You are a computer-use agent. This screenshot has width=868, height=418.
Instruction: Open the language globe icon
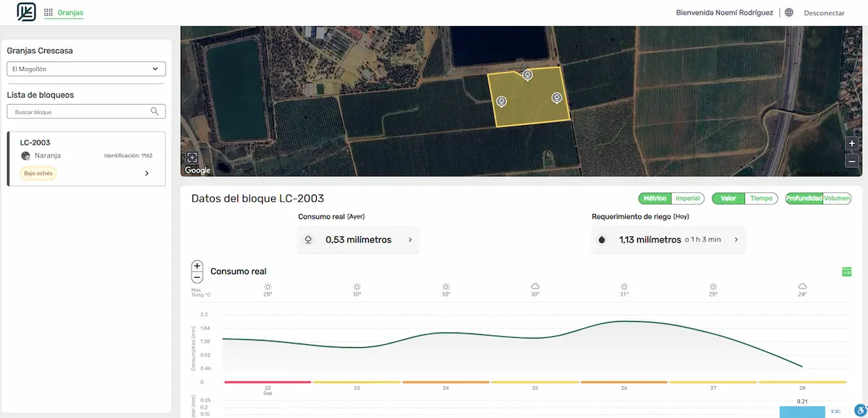[788, 12]
